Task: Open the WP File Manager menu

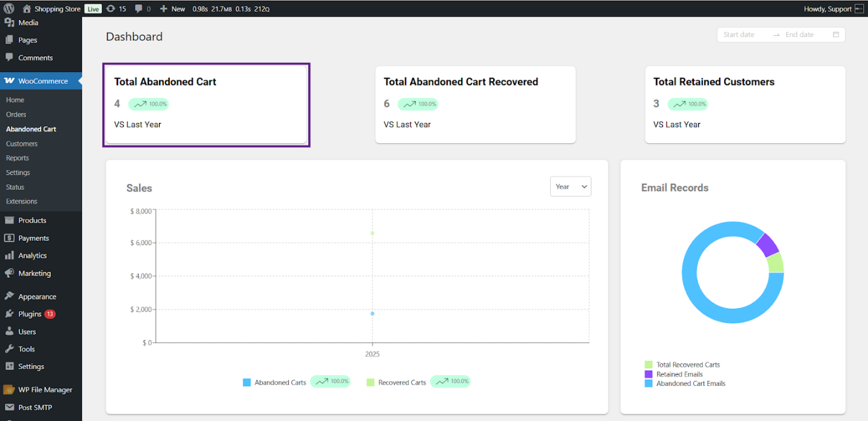Action: click(45, 390)
